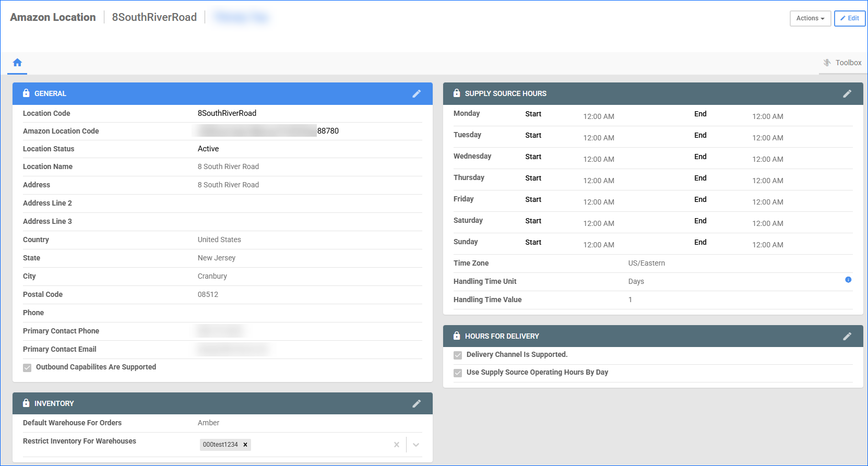
Task: Click the US/Eastern time zone value
Action: pyautogui.click(x=647, y=263)
